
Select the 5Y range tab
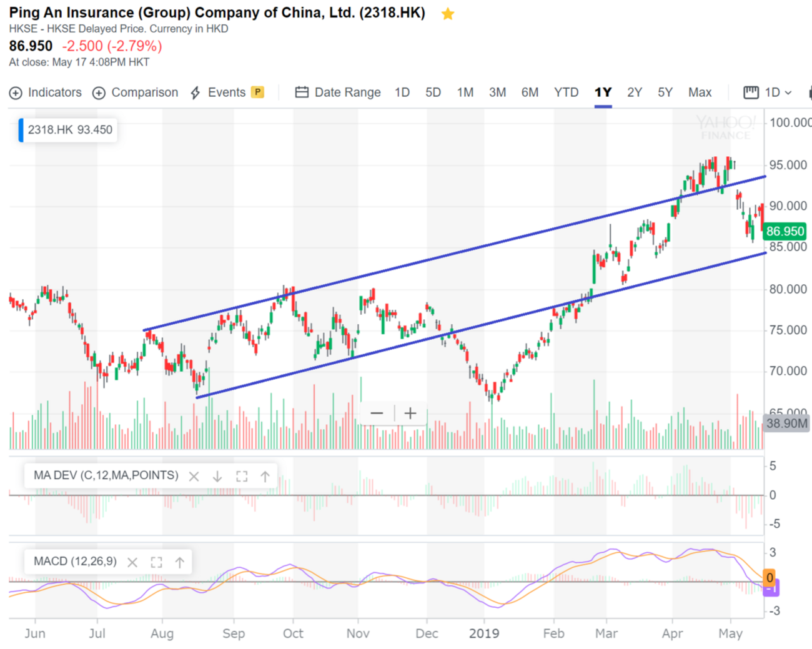[665, 92]
